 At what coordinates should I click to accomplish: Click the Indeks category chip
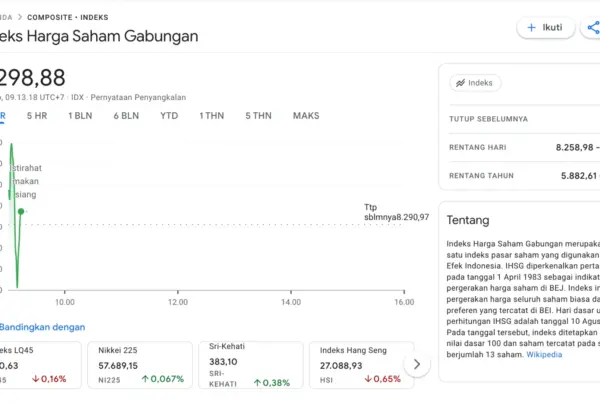(x=475, y=83)
